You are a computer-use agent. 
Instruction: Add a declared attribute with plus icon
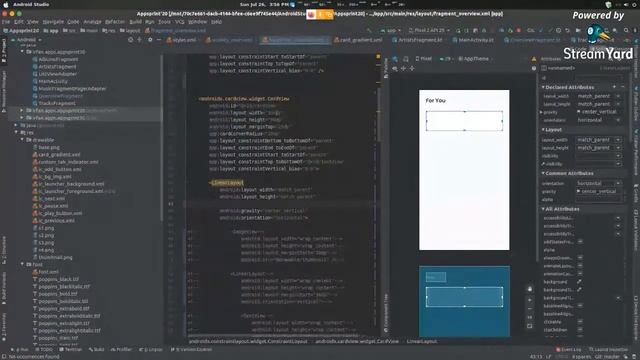pos(614,87)
